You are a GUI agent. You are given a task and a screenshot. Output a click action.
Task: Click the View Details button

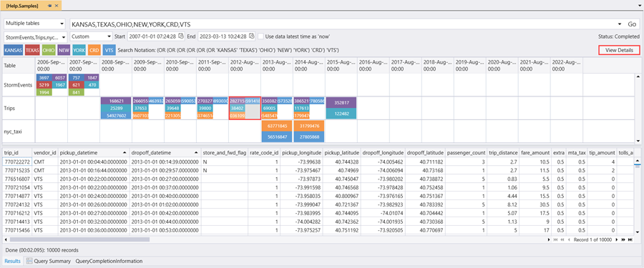click(619, 50)
